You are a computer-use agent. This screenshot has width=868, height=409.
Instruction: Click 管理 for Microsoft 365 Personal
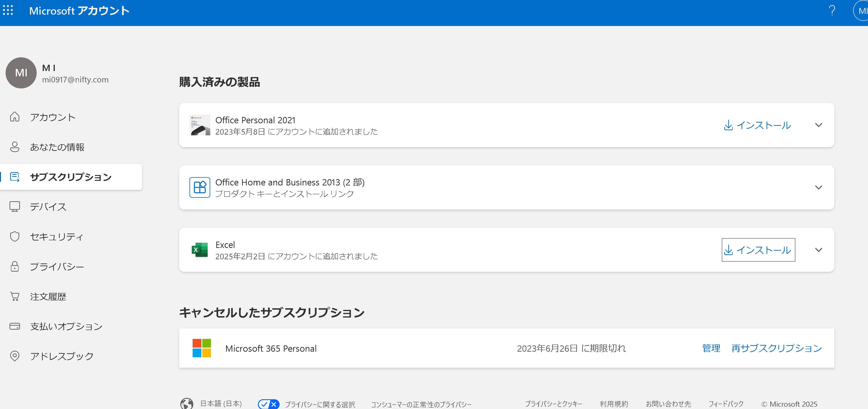click(x=711, y=348)
